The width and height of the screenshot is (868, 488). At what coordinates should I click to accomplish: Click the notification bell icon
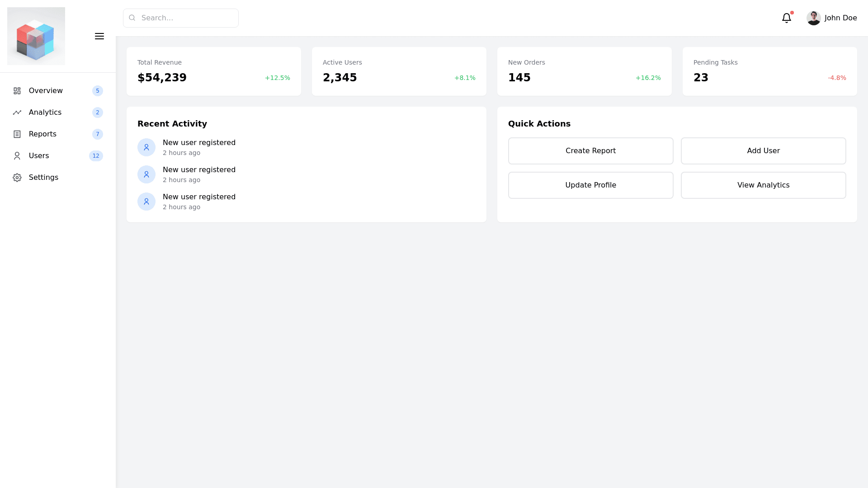[786, 18]
